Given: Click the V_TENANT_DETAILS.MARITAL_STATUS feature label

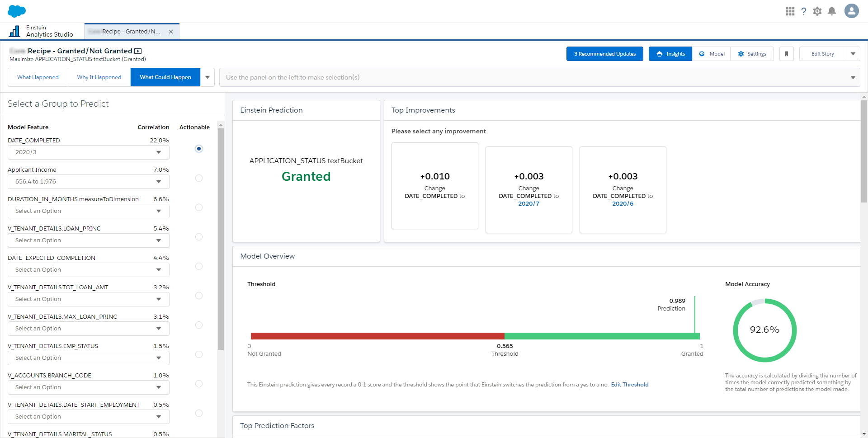Looking at the screenshot, I should point(60,434).
